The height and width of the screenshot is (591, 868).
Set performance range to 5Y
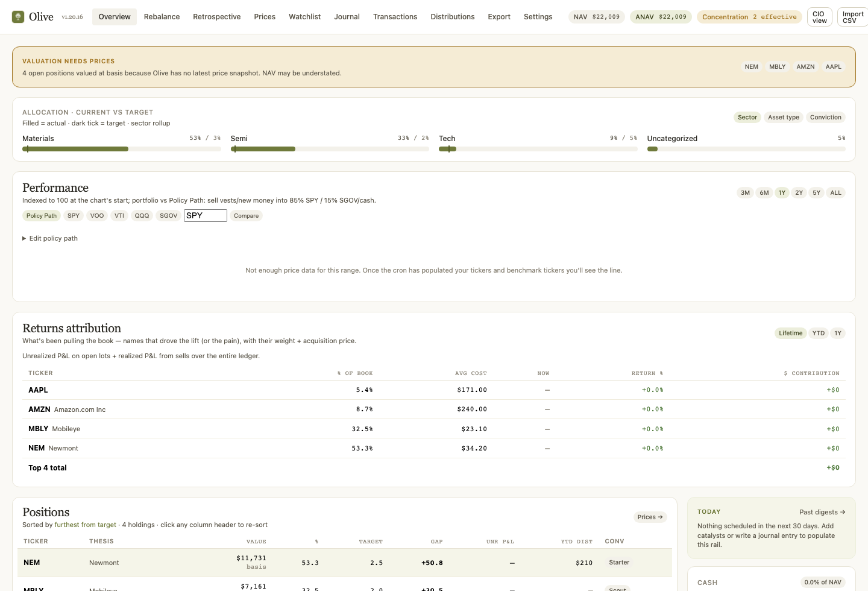point(816,193)
